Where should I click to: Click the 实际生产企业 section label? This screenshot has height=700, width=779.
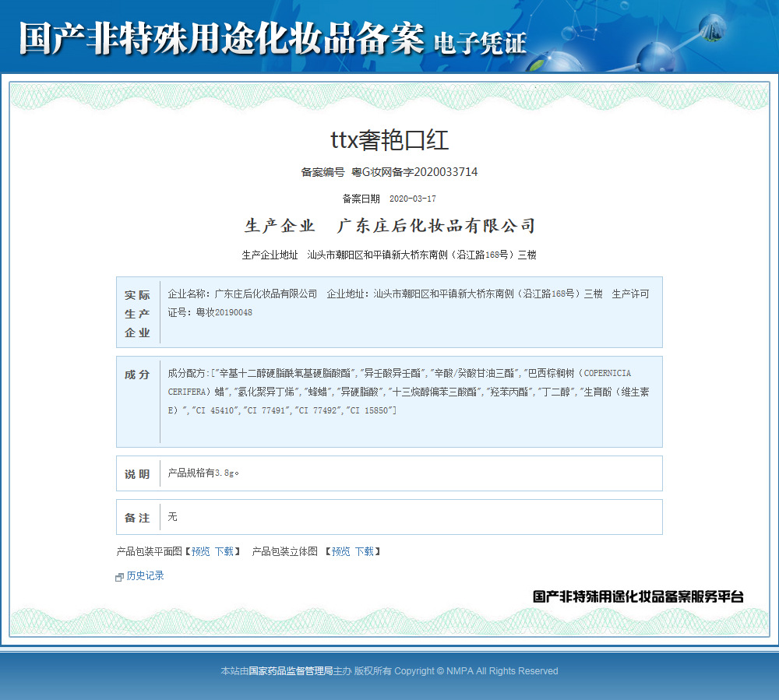coord(137,314)
